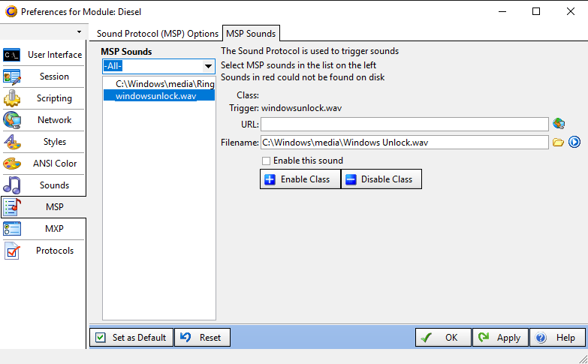Click the URL globe browse icon
Screen dimensions: 588x364
tap(559, 124)
